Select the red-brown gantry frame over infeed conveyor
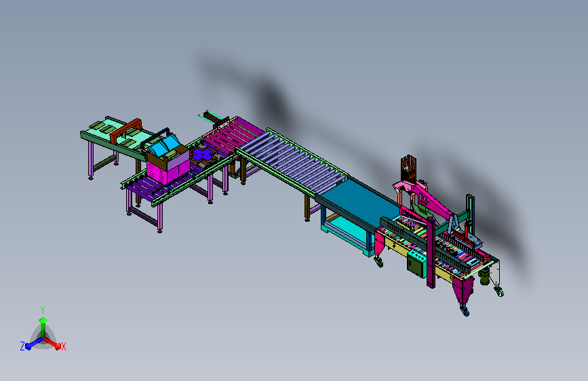Image resolution: width=588 pixels, height=381 pixels. (125, 130)
